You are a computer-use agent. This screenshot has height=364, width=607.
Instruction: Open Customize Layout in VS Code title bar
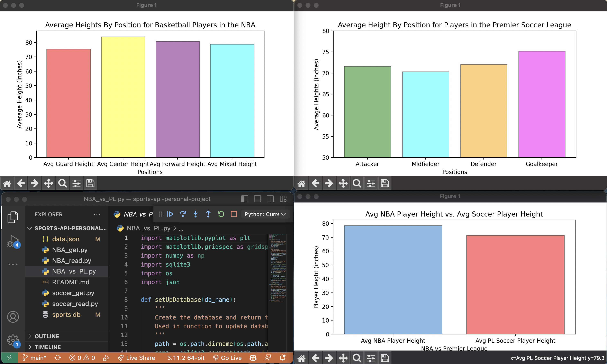coord(283,199)
